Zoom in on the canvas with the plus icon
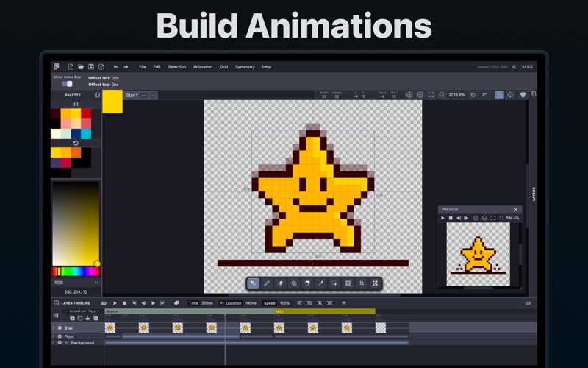Screen dimensions: 588x368 point(409,95)
